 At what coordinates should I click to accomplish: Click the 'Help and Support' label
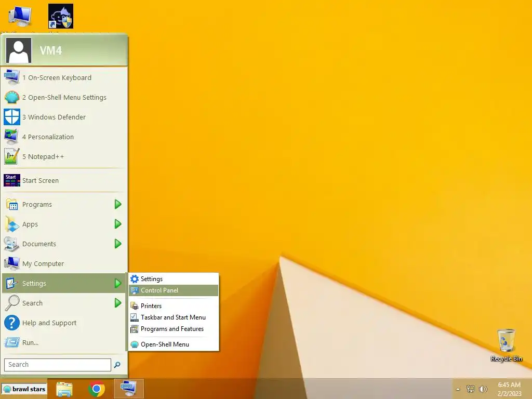click(49, 323)
